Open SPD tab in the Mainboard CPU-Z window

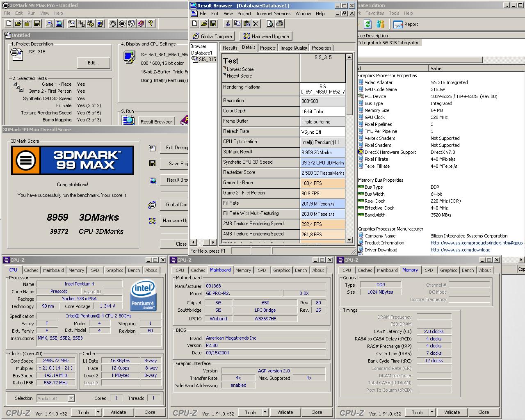pos(262,270)
